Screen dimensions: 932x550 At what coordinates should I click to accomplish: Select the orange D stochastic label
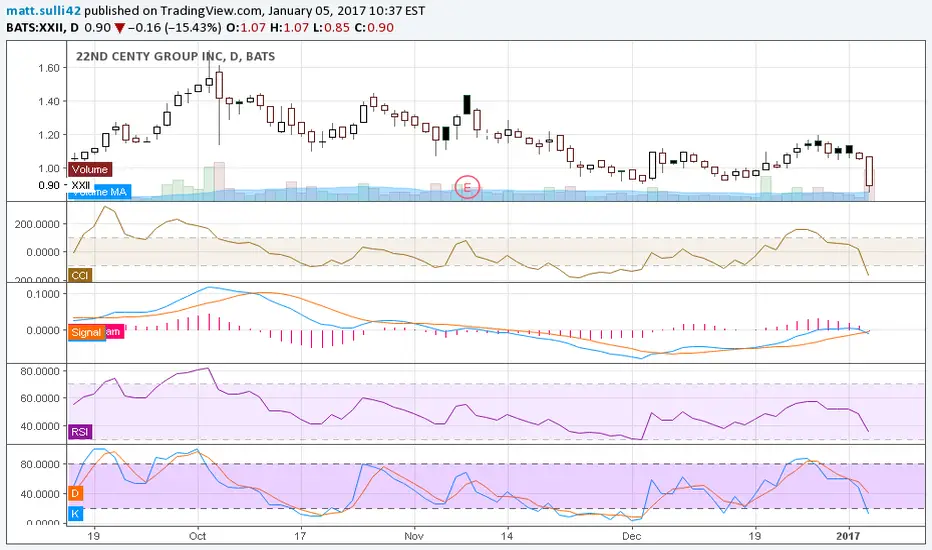(x=75, y=493)
